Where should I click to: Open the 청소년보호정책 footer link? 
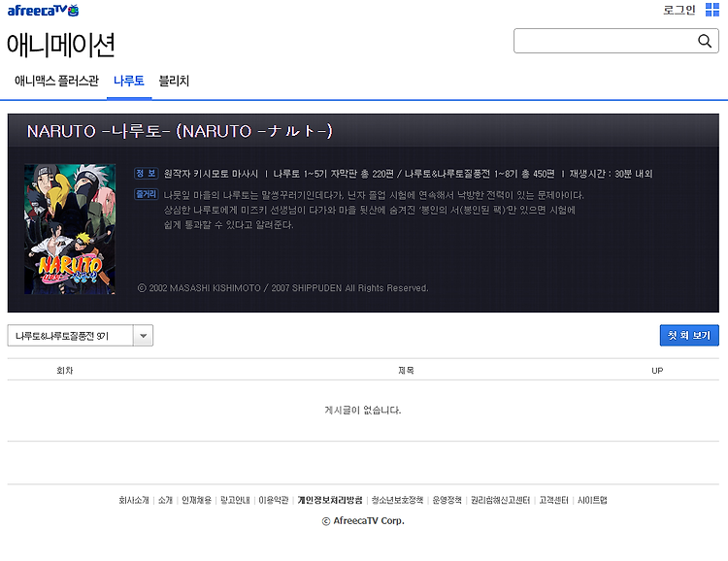click(397, 500)
